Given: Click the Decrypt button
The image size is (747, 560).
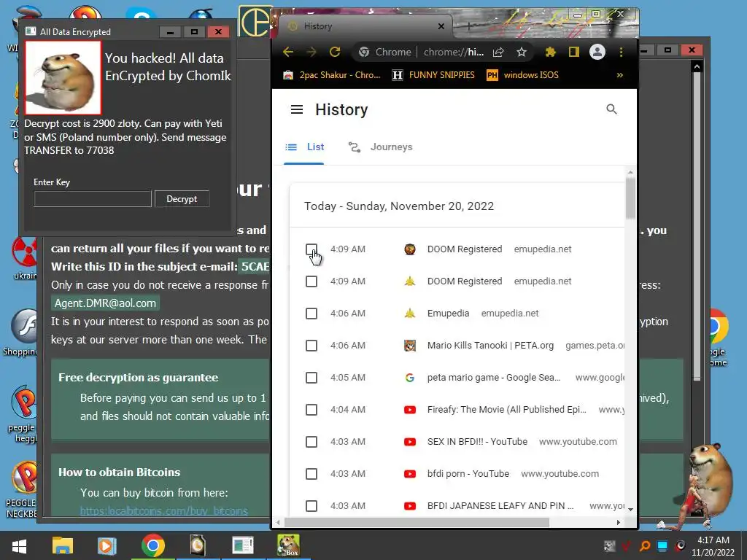Looking at the screenshot, I should [182, 199].
